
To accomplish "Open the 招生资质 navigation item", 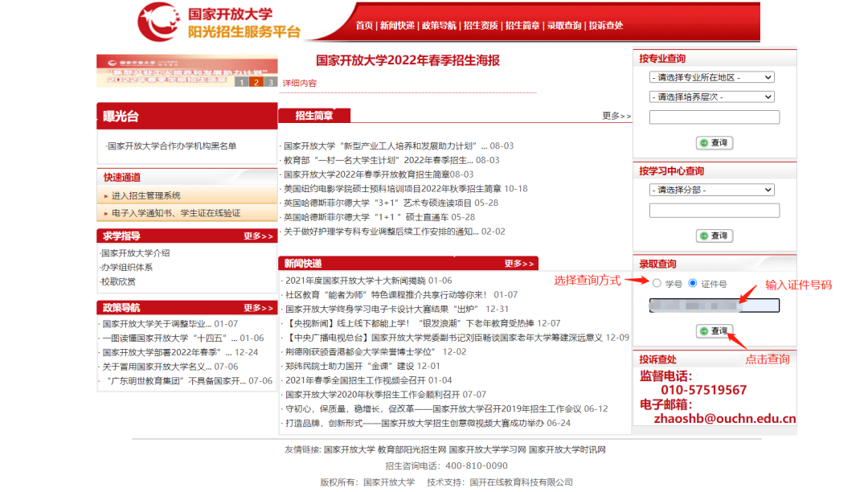I will (481, 26).
